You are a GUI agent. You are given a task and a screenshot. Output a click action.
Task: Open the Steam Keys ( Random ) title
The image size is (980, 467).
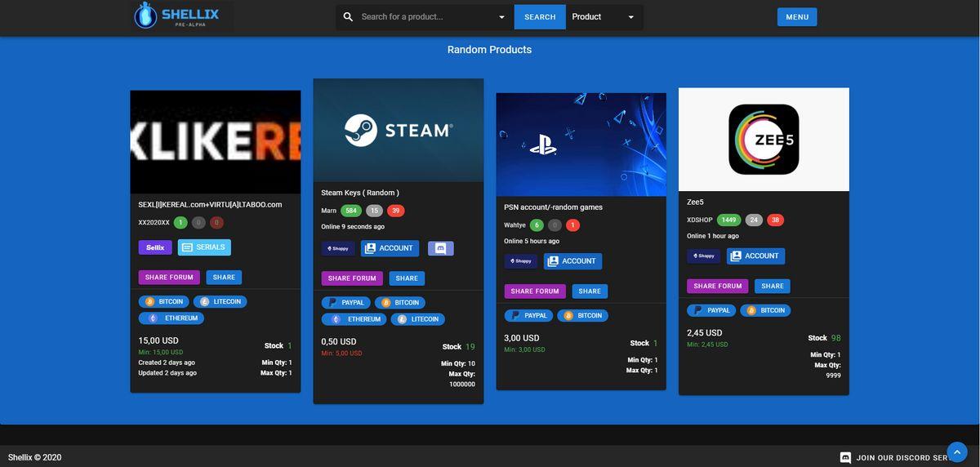pos(360,193)
